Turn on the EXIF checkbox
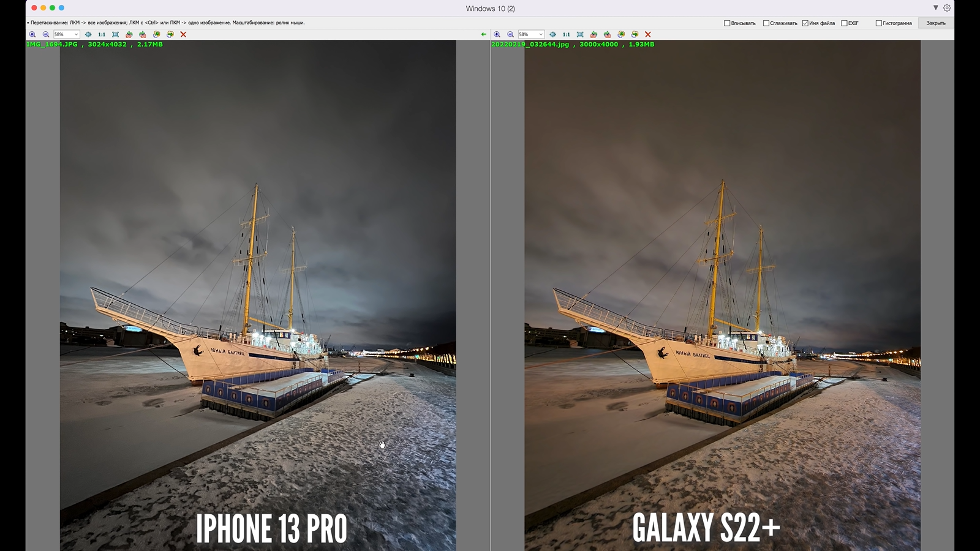This screenshot has height=551, width=980. [x=844, y=23]
